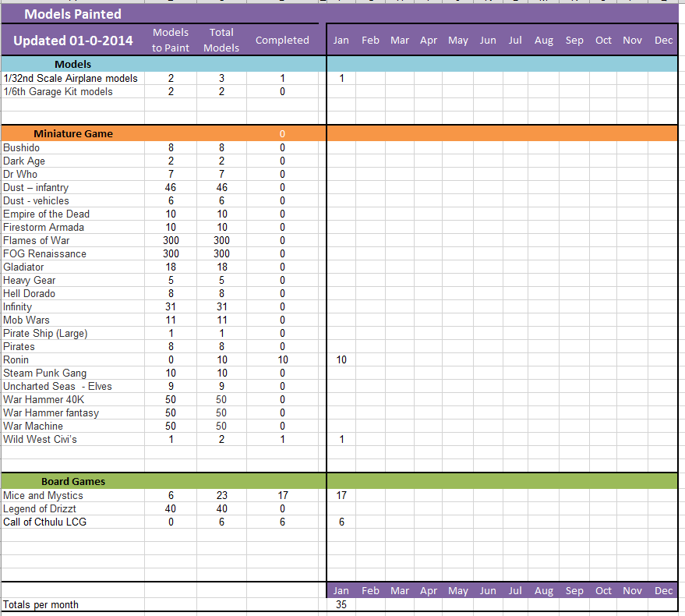Click 'Dec' in the bottom month header row

663,590
